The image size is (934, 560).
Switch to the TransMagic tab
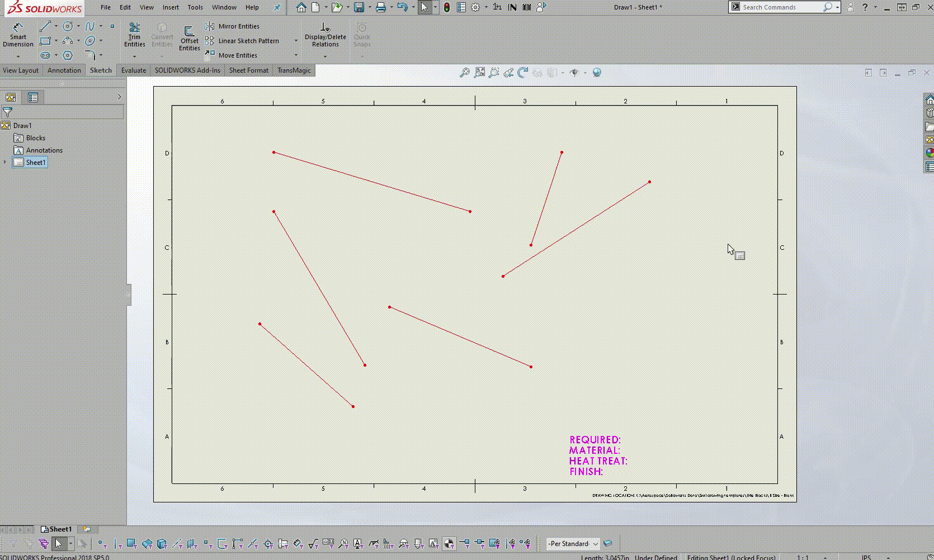click(x=294, y=70)
